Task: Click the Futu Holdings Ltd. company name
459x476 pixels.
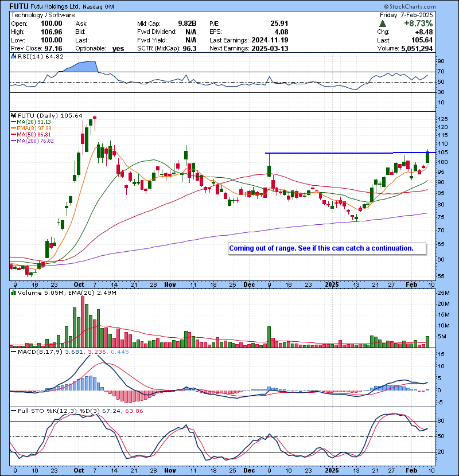Action: click(55, 6)
